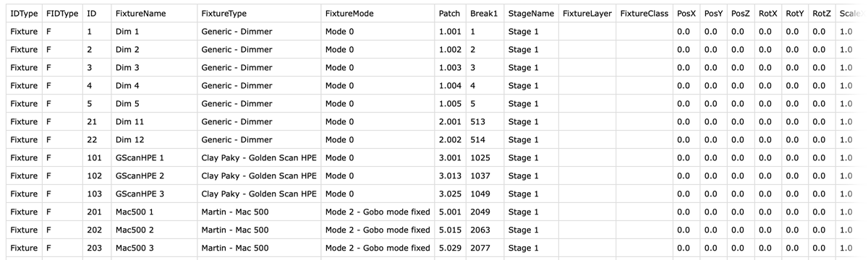Click Mode 2 - Gobo mode fixed for Mac500 1
The width and height of the screenshot is (868, 260).
pos(378,212)
